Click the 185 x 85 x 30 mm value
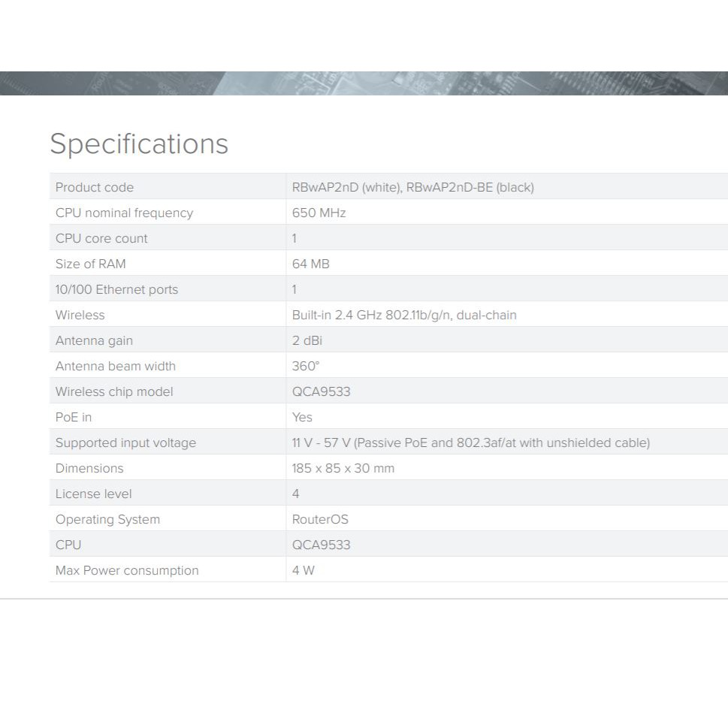The width and height of the screenshot is (728, 728). (343, 468)
